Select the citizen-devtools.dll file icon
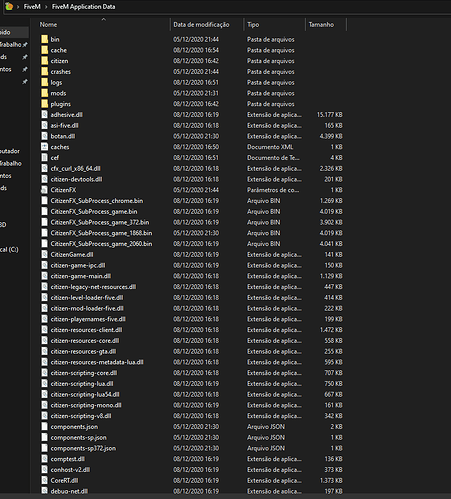The height and width of the screenshot is (499, 451). (x=45, y=179)
